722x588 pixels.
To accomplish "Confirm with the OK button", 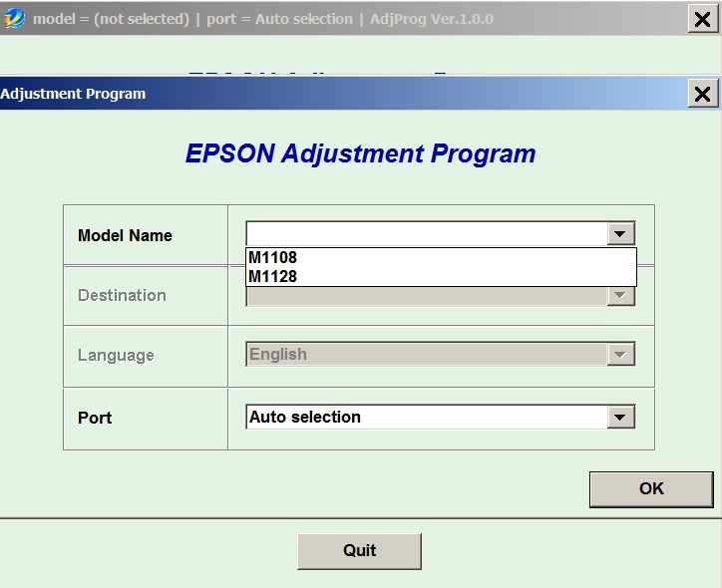I will pos(651,489).
